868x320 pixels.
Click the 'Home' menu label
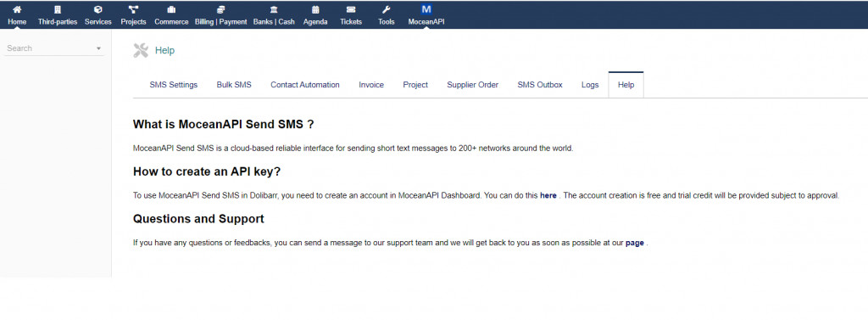tap(17, 22)
